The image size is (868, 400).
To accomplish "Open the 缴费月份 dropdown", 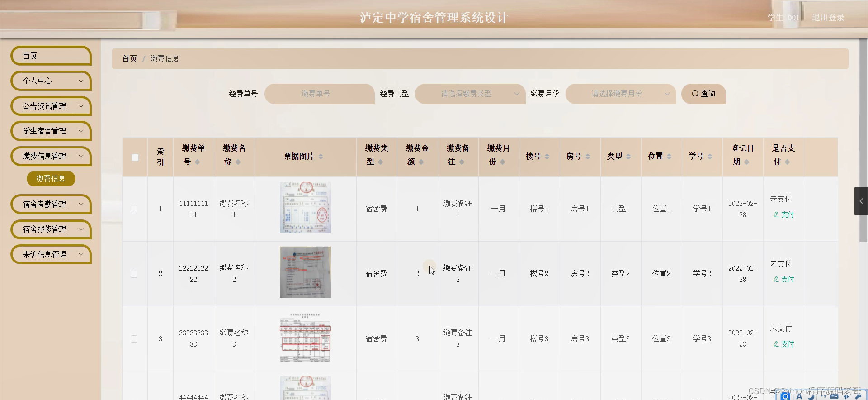I will pos(621,94).
